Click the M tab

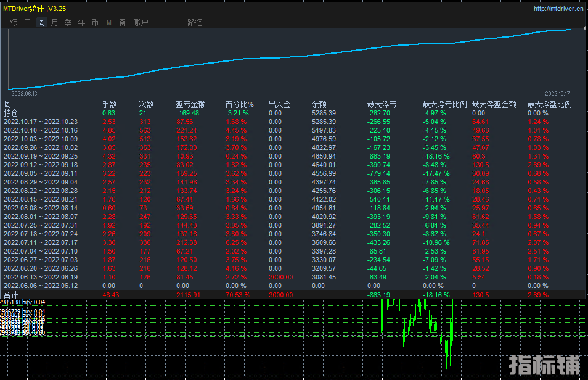point(109,22)
